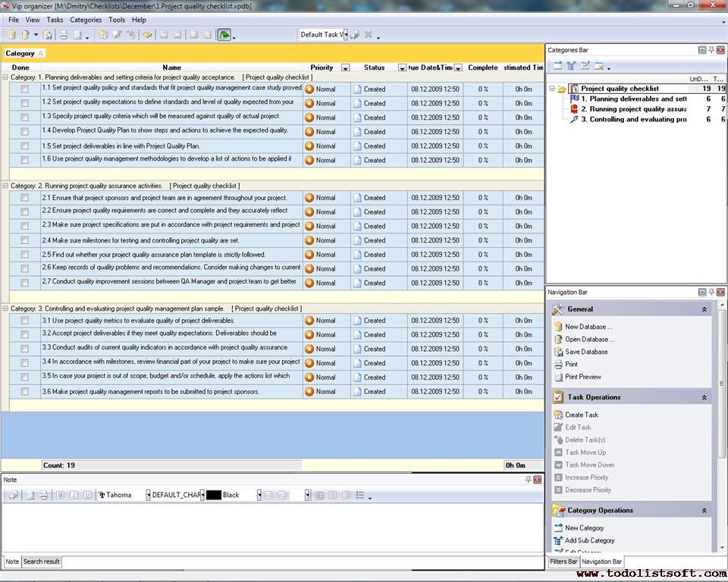Viewport: 728px width, 582px height.
Task: Click the bullet list icon in Note toolbar
Action: (359, 495)
